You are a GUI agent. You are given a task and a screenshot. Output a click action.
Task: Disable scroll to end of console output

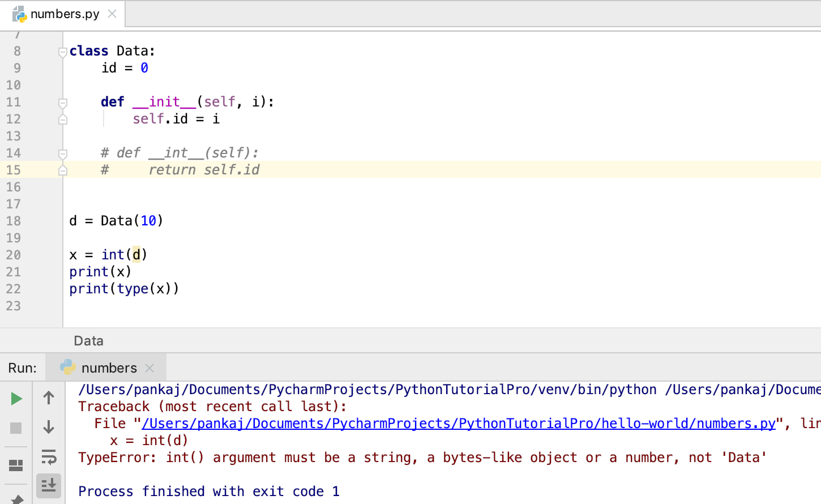pos(49,485)
